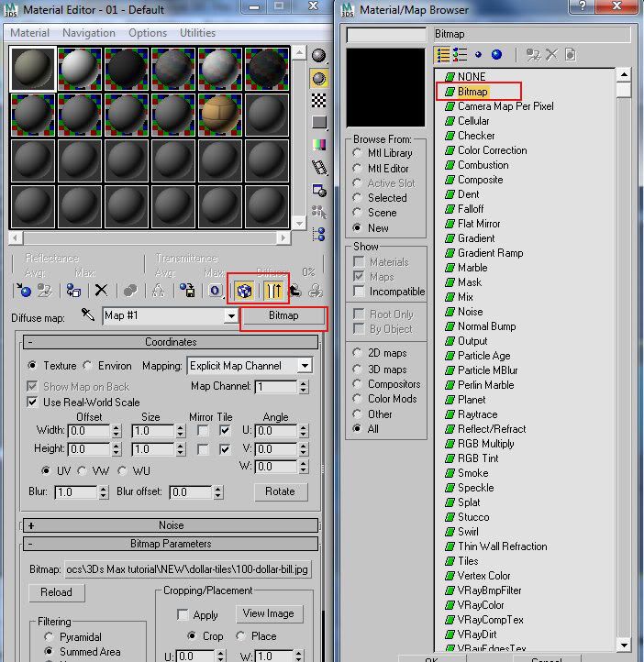Screen dimensions: 644x662
Task: Click Show Map in Viewport cube icon
Action: click(244, 291)
